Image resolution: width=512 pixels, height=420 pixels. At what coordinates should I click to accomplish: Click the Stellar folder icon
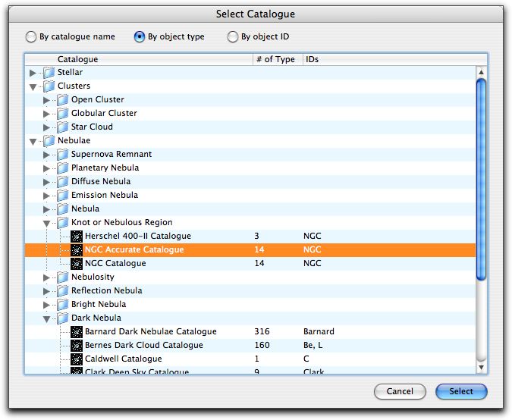(x=49, y=73)
